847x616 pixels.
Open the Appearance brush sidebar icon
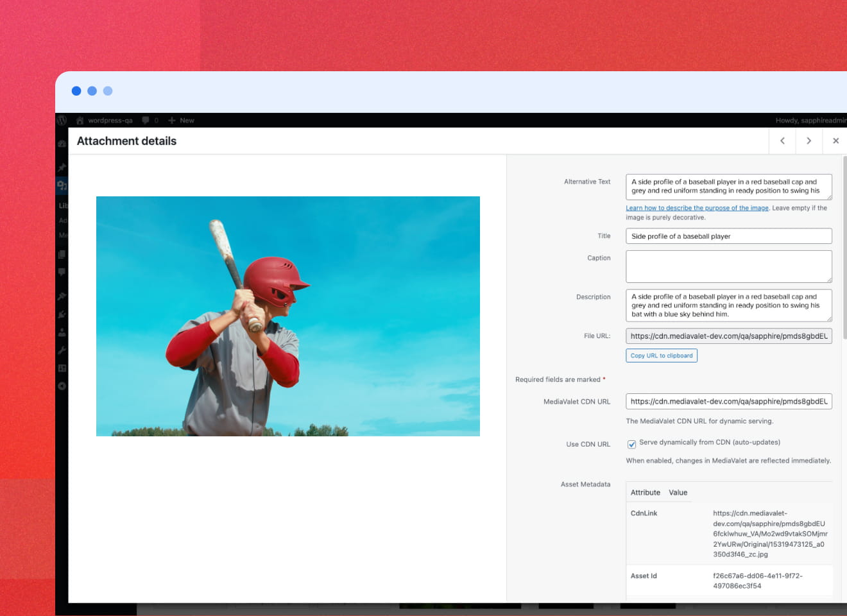click(x=62, y=296)
